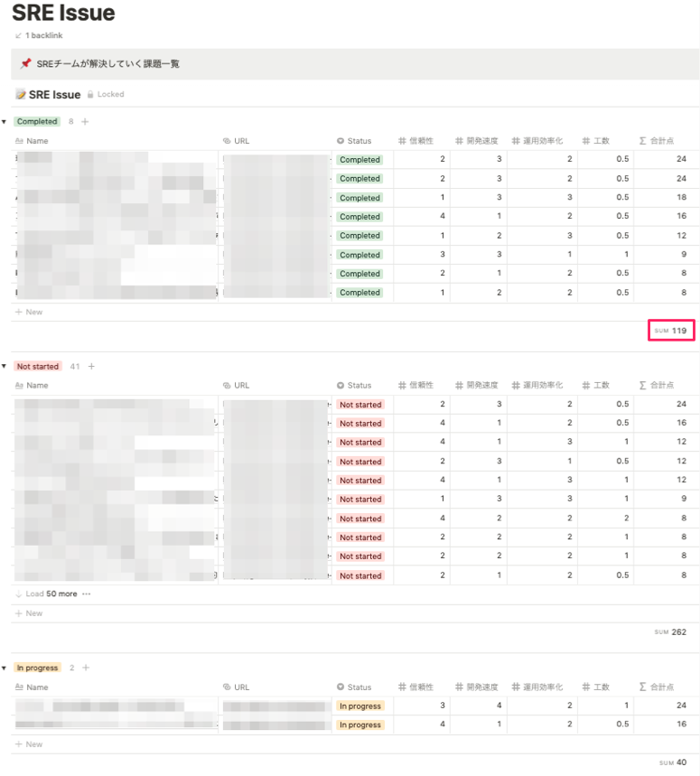The height and width of the screenshot is (776, 700).
Task: Open ellipsis options beside Load 50 more
Action: [87, 594]
